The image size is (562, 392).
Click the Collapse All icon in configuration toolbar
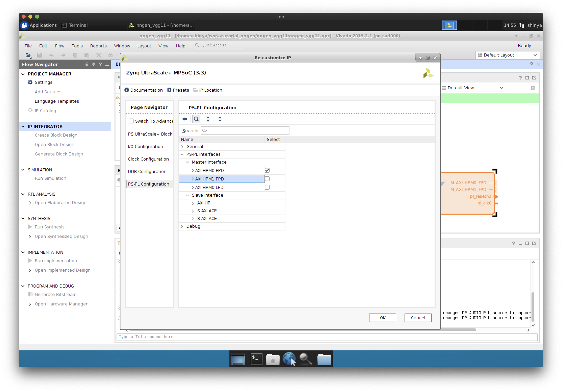pyautogui.click(x=208, y=119)
